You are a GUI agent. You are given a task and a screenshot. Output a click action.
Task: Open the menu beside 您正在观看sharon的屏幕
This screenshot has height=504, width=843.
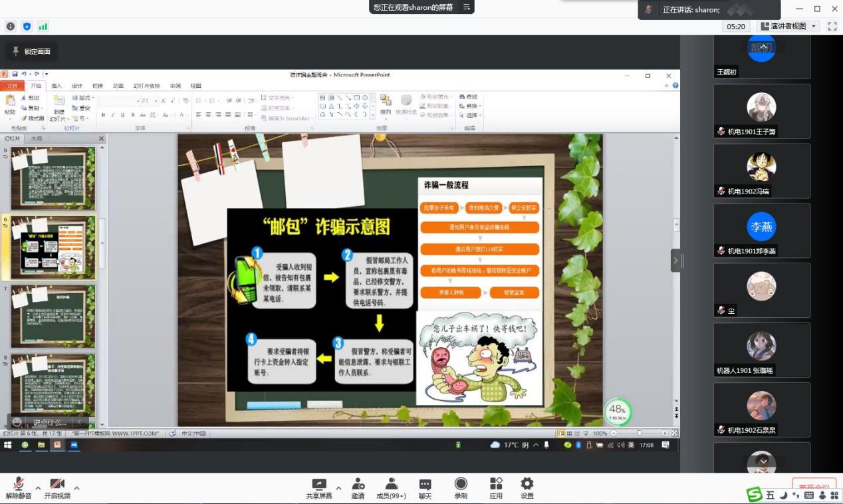pyautogui.click(x=466, y=7)
